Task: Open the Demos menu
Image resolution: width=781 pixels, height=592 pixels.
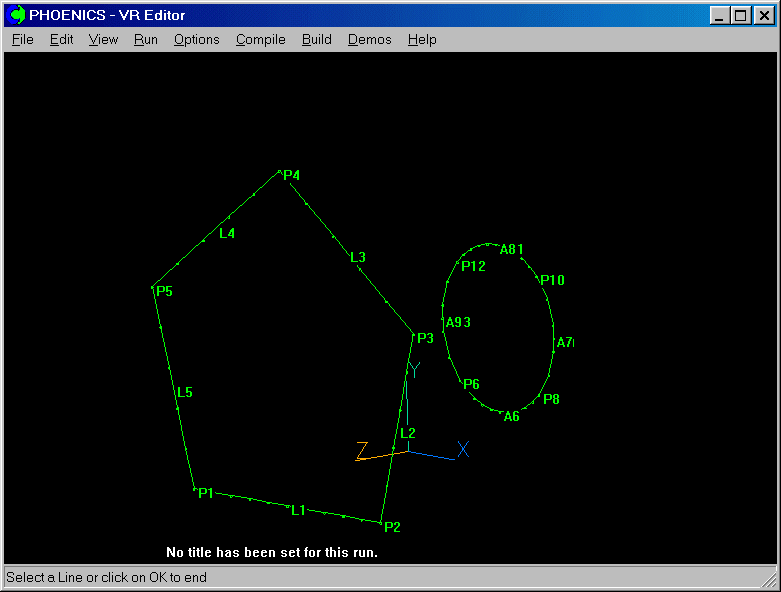Action: (x=369, y=39)
